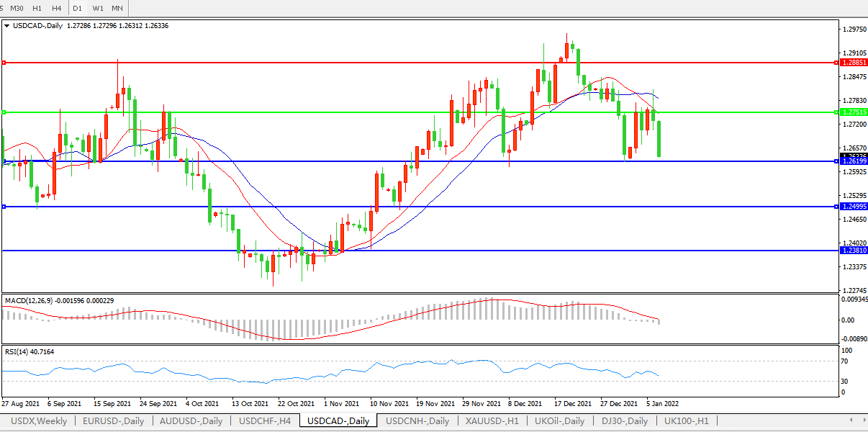Open the USDX,Weekly chart tab
This screenshot has width=868, height=432.
pyautogui.click(x=38, y=420)
